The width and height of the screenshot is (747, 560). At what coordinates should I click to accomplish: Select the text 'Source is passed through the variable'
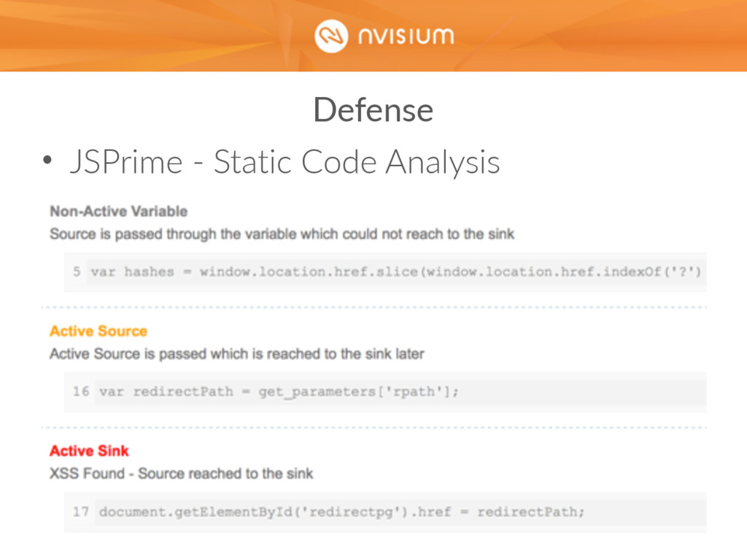tap(174, 234)
